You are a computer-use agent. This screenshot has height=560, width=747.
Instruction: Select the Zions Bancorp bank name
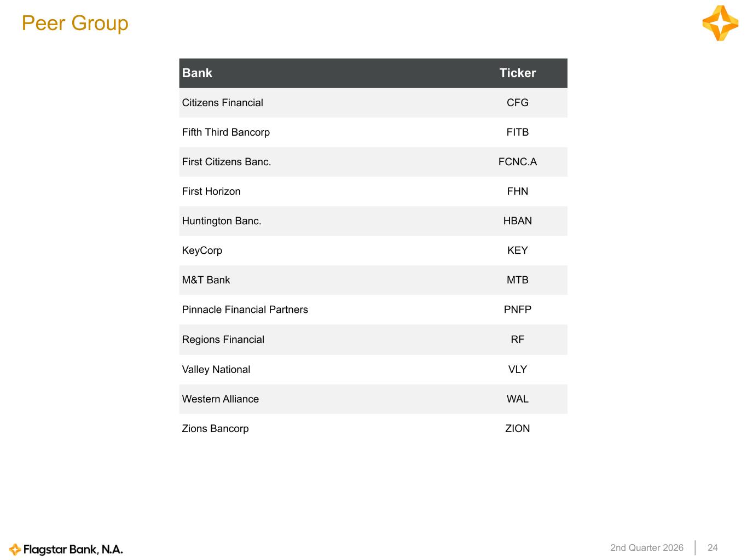pyautogui.click(x=215, y=429)
